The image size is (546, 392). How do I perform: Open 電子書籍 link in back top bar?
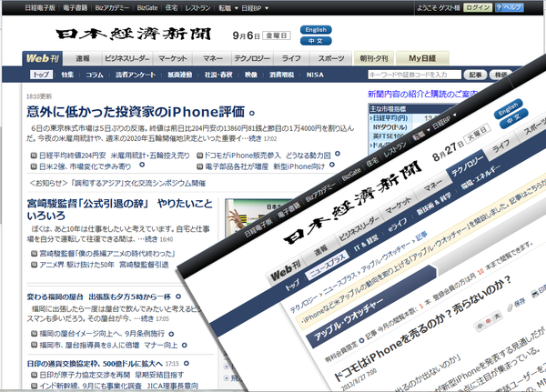[76, 8]
